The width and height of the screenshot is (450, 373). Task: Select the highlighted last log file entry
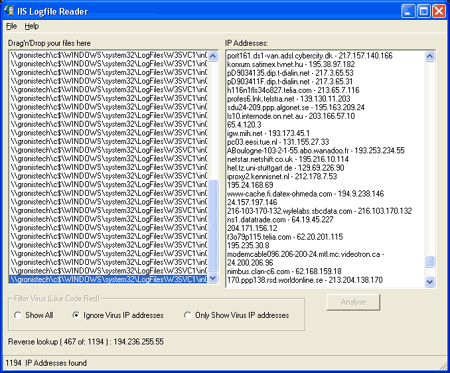(x=108, y=279)
